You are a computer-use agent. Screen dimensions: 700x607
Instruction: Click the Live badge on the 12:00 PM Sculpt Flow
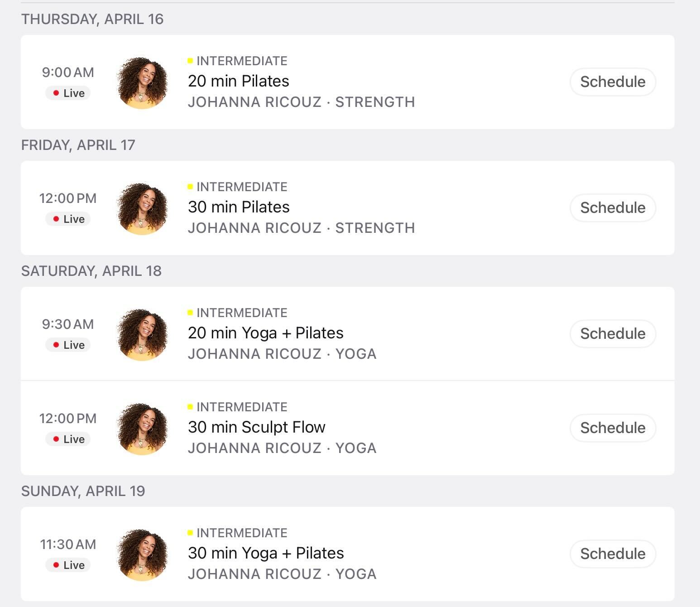tap(67, 438)
